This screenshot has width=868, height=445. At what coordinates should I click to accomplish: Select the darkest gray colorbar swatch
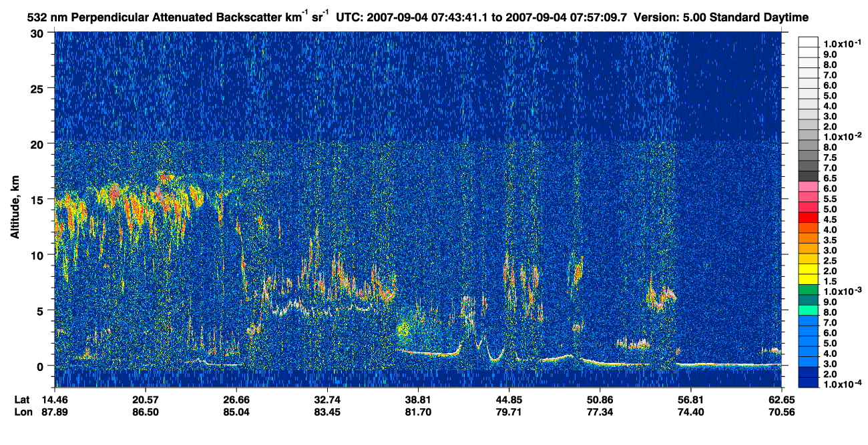808,177
